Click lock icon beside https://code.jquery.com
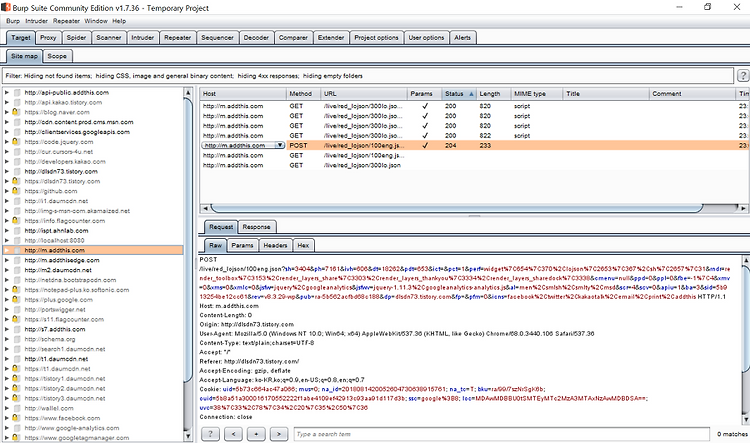750x443 pixels. pos(16,142)
